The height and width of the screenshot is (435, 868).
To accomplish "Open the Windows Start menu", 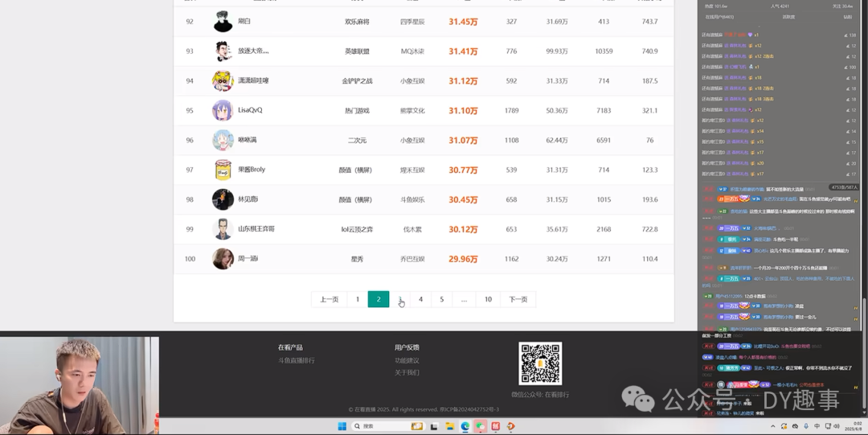I will click(x=342, y=426).
